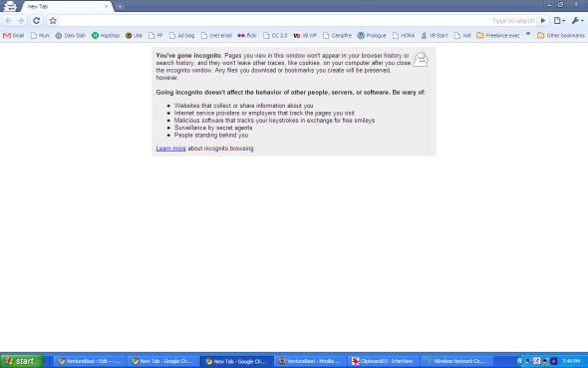Open the HORA bookmark

click(404, 36)
